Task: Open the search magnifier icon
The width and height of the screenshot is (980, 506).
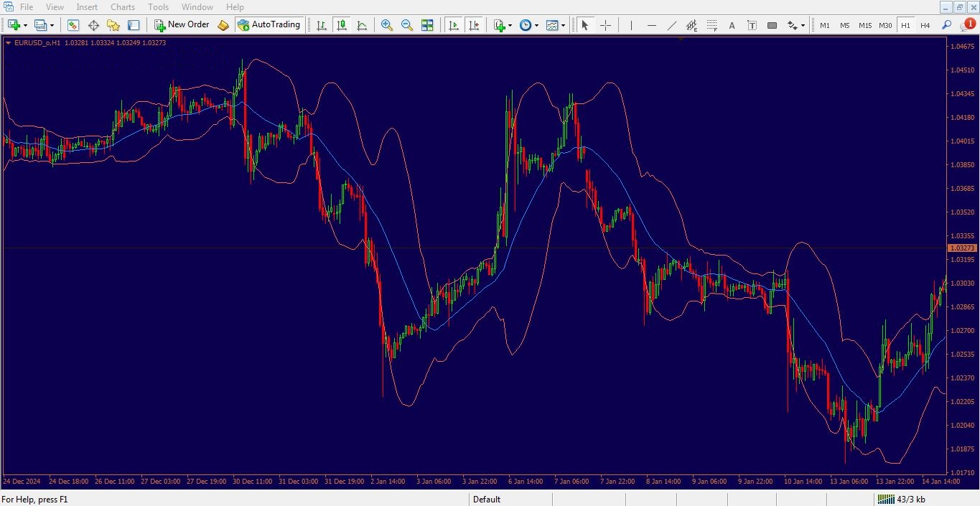Action: [946, 25]
